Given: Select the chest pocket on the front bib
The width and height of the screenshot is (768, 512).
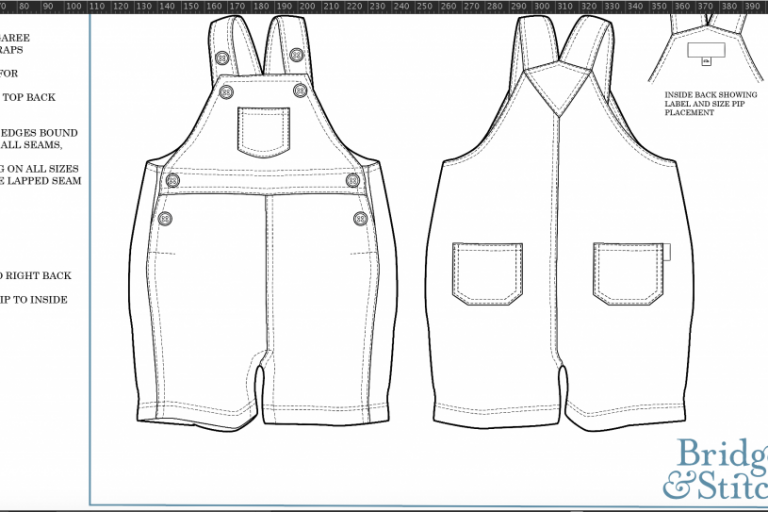Looking at the screenshot, I should tap(264, 132).
